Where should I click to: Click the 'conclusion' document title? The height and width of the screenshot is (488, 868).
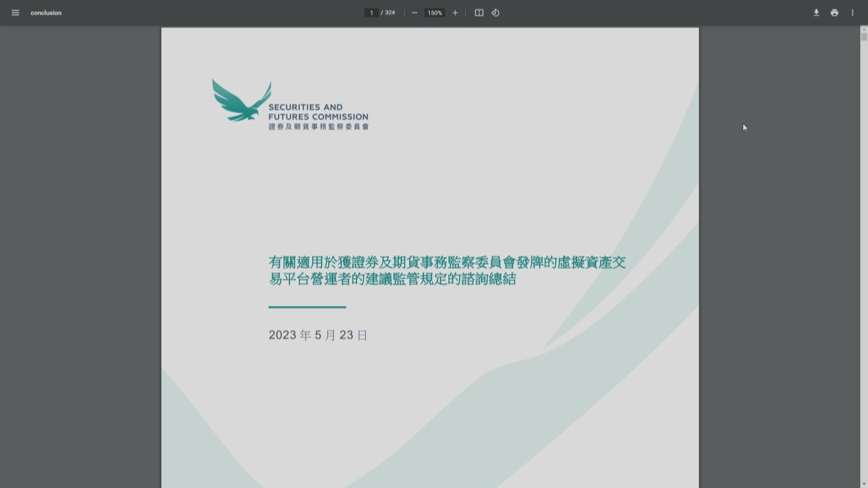coord(46,13)
